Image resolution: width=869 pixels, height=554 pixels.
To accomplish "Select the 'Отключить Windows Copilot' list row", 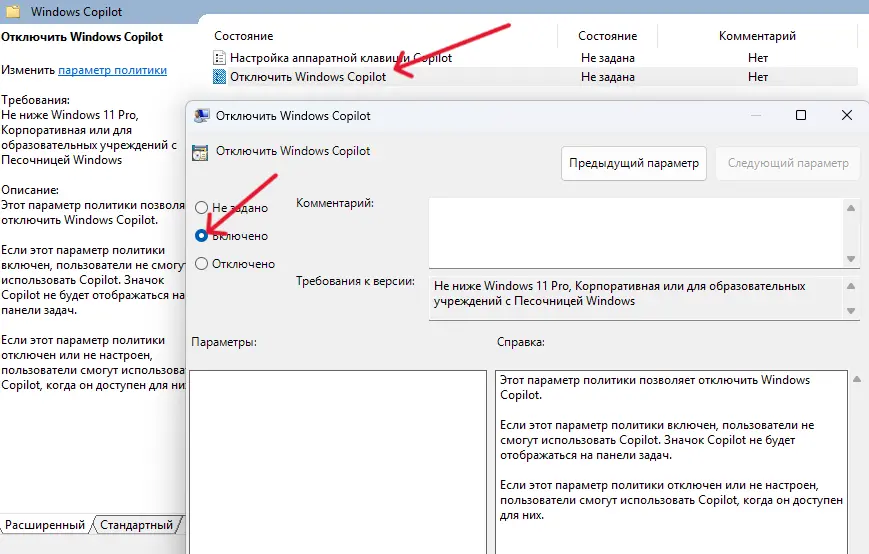I will [535, 76].
